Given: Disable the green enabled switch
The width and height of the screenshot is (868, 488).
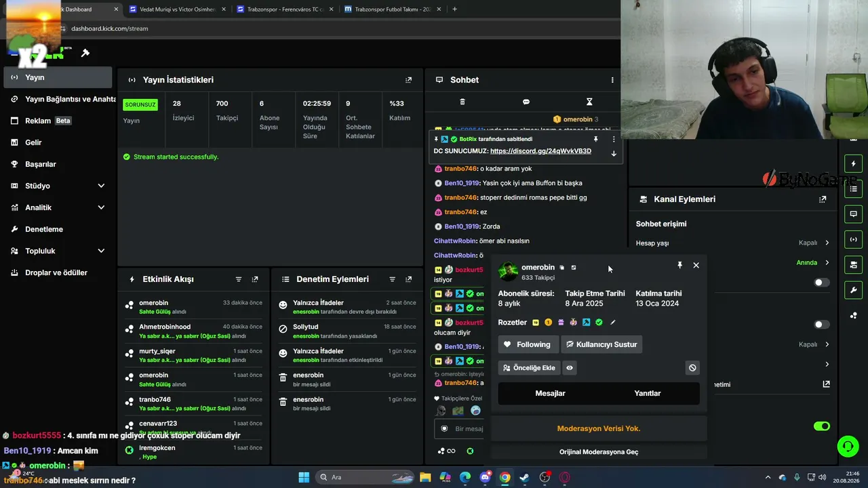Looking at the screenshot, I should pyautogui.click(x=821, y=426).
